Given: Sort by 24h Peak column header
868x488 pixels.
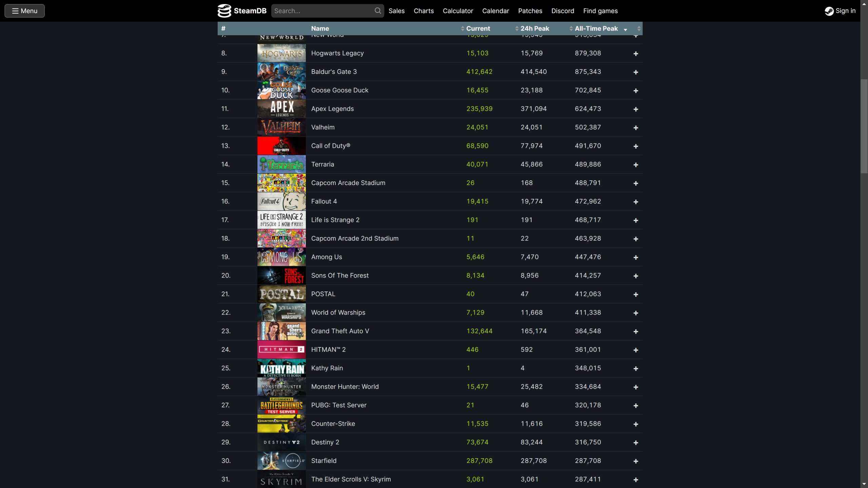Looking at the screenshot, I should pyautogui.click(x=534, y=28).
